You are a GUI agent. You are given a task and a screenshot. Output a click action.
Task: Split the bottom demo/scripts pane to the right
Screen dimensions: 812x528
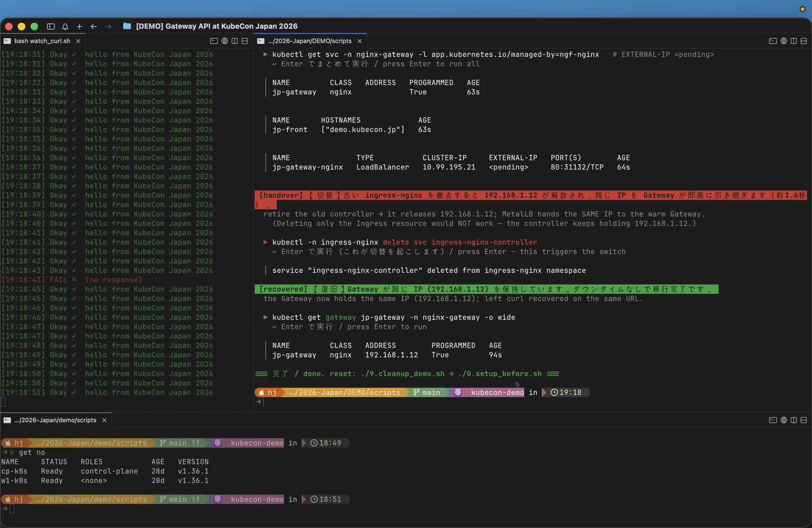(793, 420)
